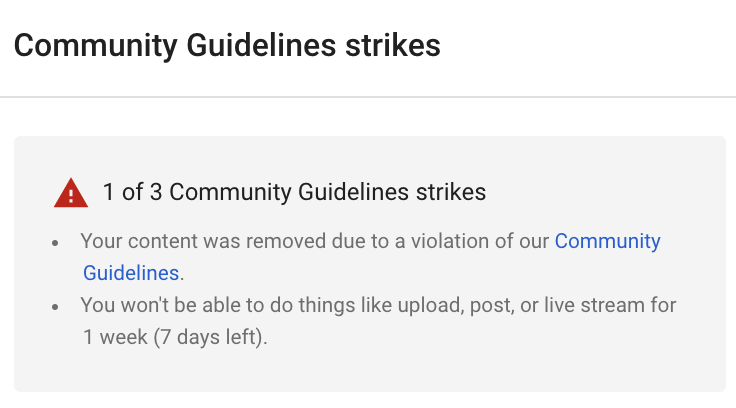This screenshot has width=736, height=408.
Task: Open the blue "Community" link text
Action: pyautogui.click(x=607, y=241)
